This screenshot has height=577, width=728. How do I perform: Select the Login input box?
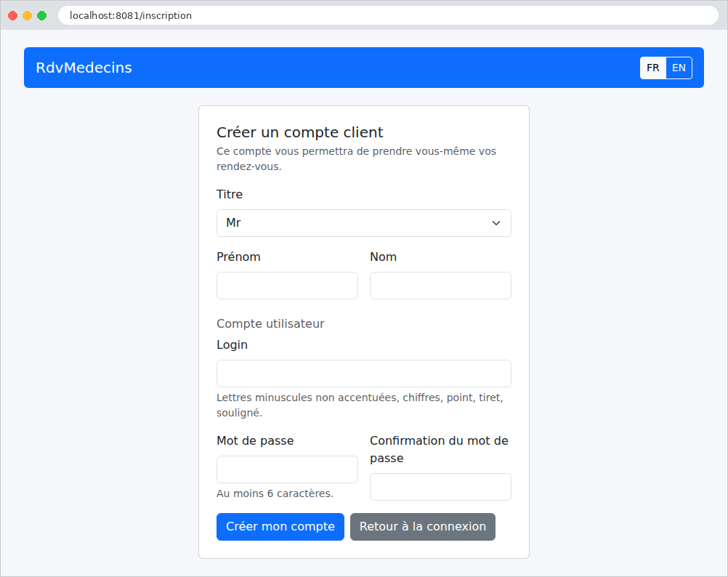point(363,374)
